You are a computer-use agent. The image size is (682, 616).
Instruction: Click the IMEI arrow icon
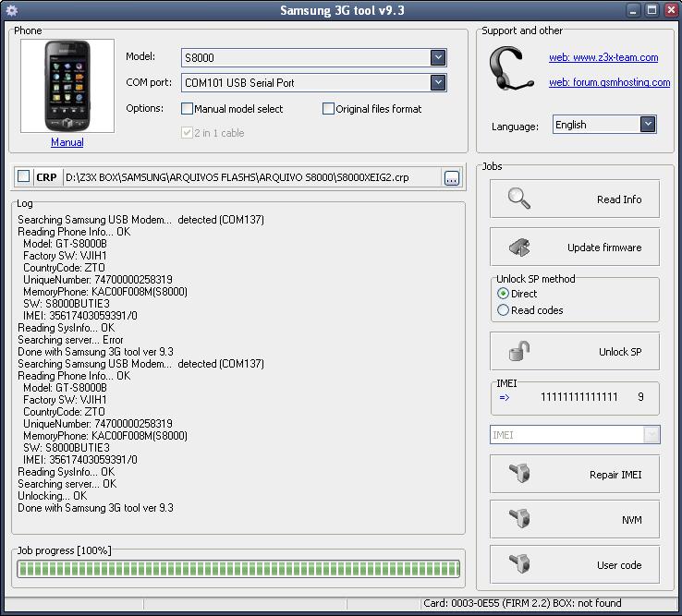504,397
